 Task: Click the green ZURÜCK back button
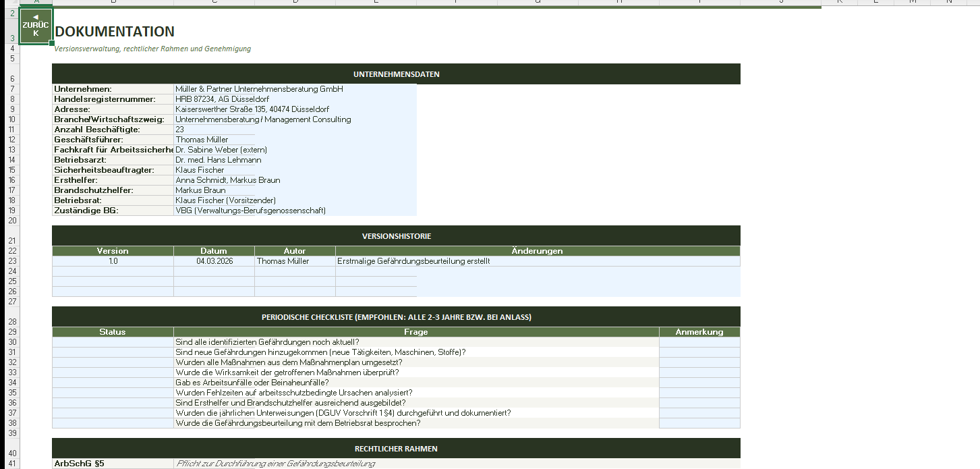[x=35, y=26]
